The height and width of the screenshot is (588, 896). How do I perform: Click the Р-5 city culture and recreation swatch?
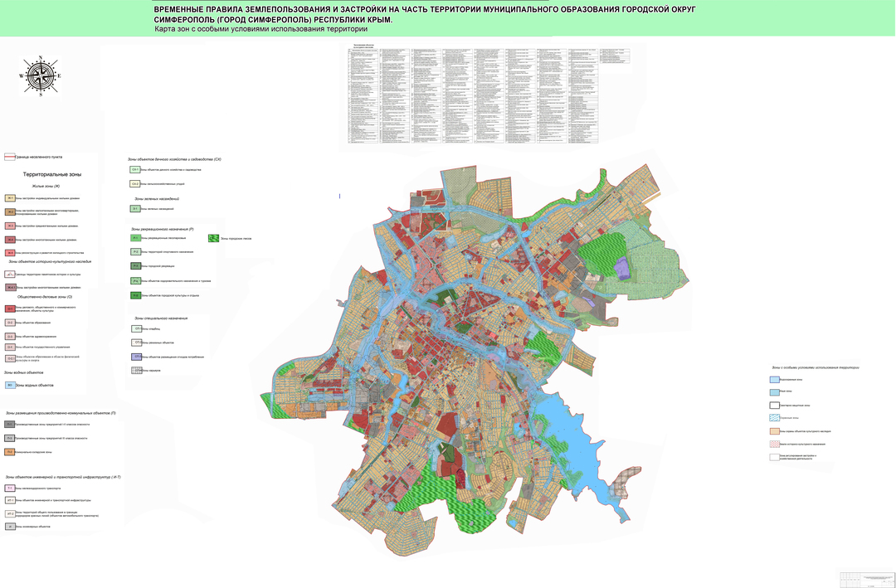[x=135, y=295]
